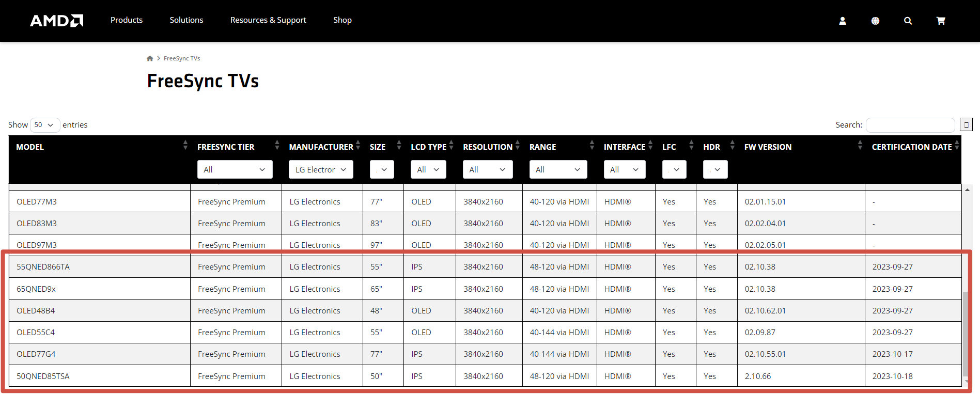Image resolution: width=980 pixels, height=394 pixels.
Task: Sort table by Model column arrows
Action: 185,146
